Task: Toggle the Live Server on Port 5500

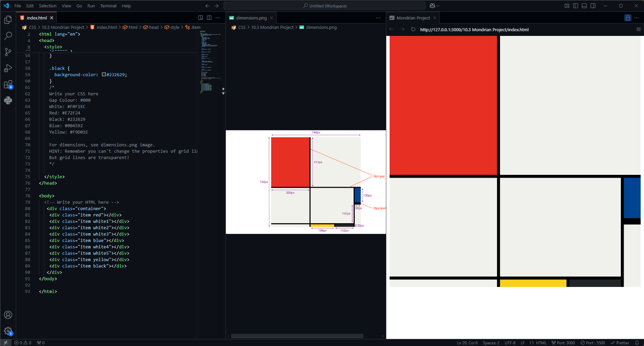Action: pos(592,342)
